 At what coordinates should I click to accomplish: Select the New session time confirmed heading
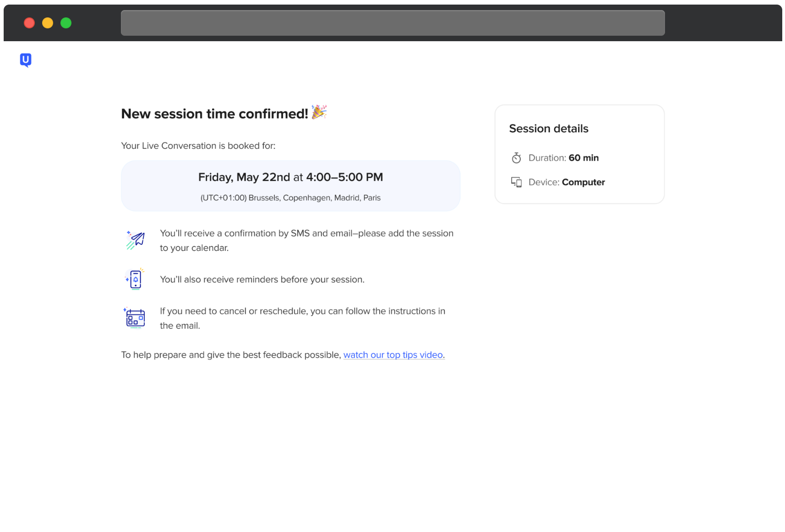[215, 114]
